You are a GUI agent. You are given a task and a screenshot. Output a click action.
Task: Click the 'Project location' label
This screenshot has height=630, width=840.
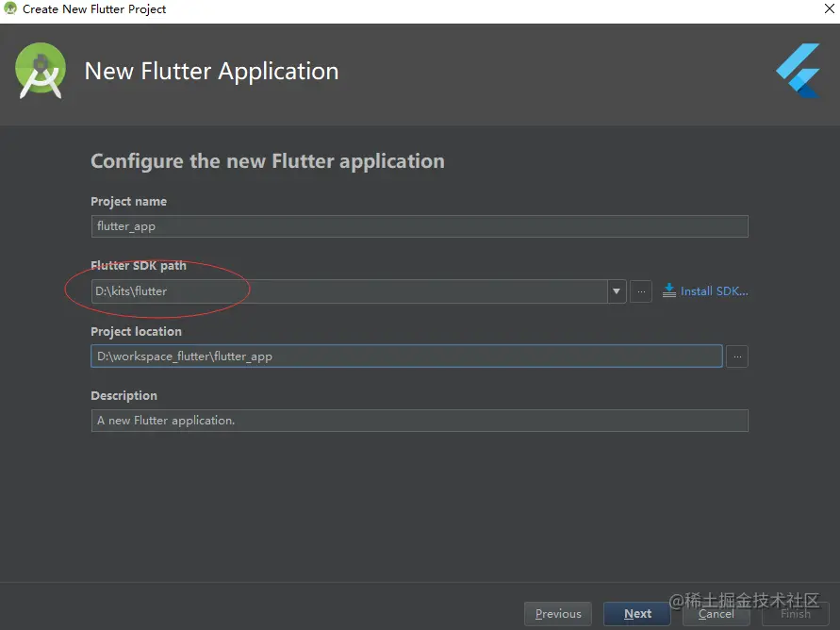click(136, 332)
